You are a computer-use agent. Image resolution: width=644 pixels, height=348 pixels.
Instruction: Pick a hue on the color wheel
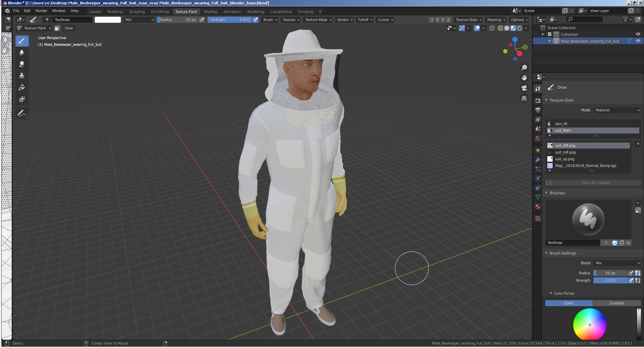click(x=590, y=325)
